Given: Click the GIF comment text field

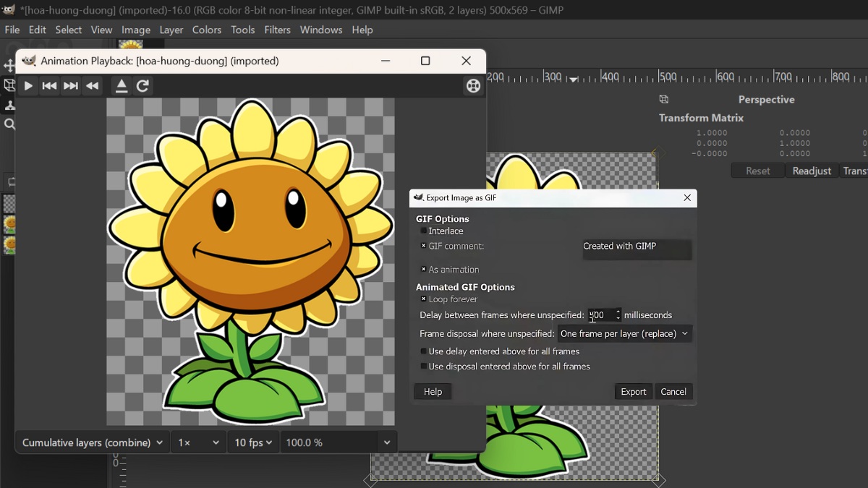Looking at the screenshot, I should click(x=637, y=250).
